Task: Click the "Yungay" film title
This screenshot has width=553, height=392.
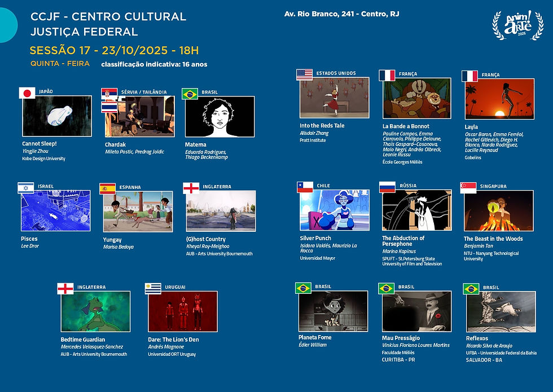Action: click(x=112, y=240)
